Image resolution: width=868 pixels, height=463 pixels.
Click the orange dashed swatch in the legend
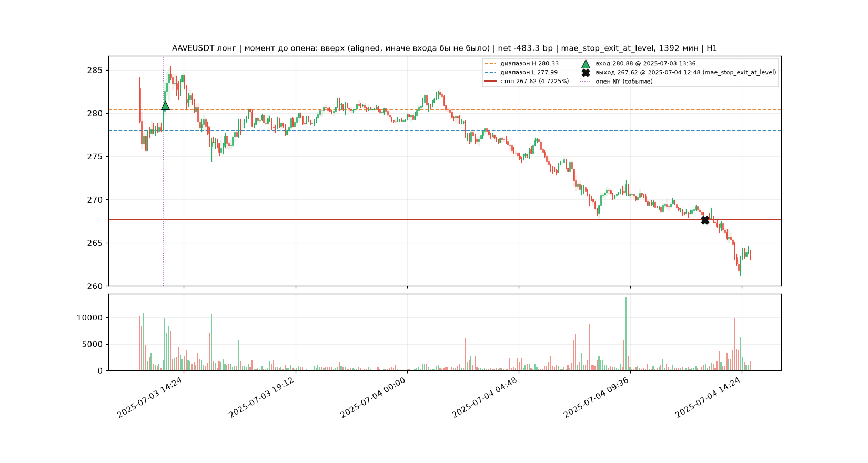coord(490,64)
